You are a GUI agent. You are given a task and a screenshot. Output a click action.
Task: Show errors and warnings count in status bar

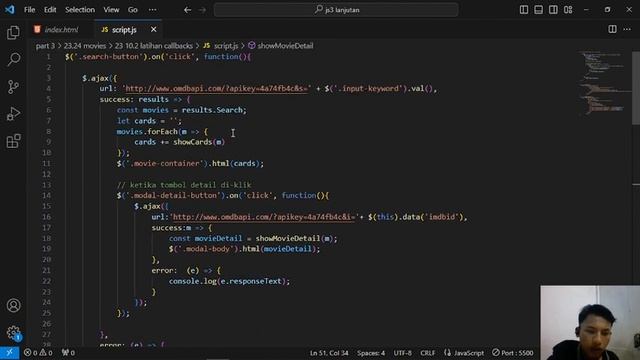point(38,353)
